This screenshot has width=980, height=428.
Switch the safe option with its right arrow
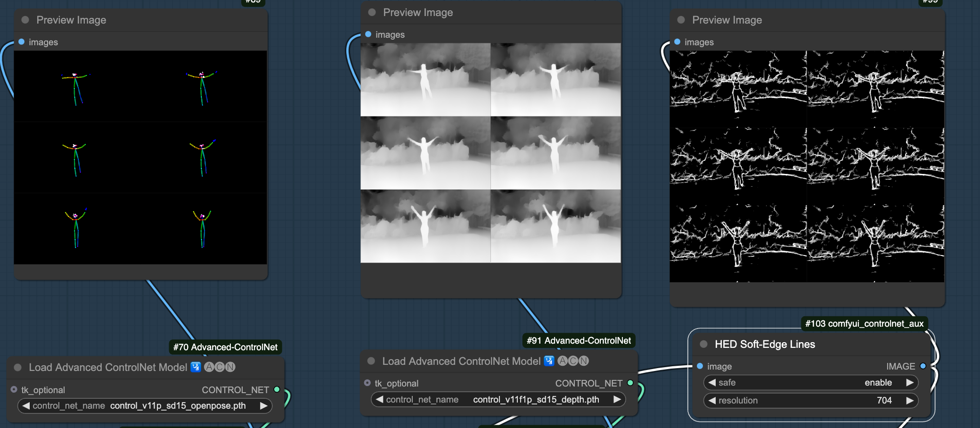point(910,383)
